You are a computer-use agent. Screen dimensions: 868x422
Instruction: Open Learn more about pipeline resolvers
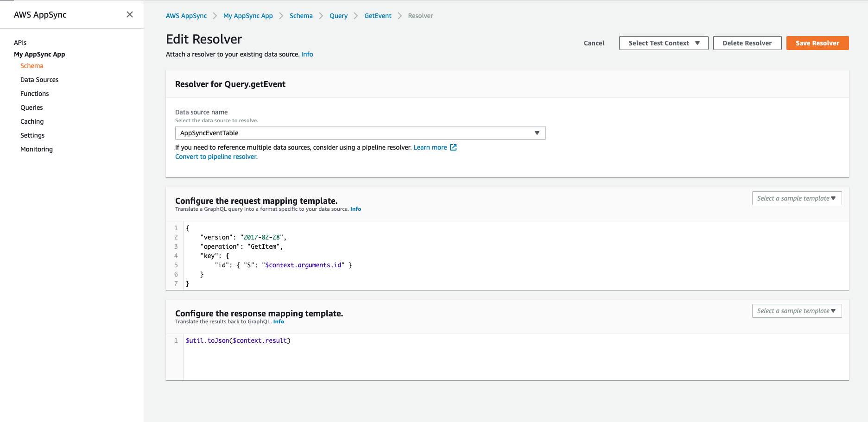pos(430,147)
